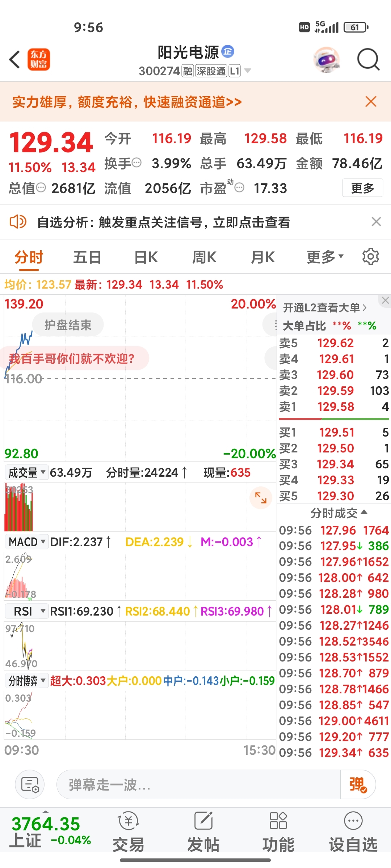Tap the trade row 128.52 3546
The image size is (391, 868).
334,641
